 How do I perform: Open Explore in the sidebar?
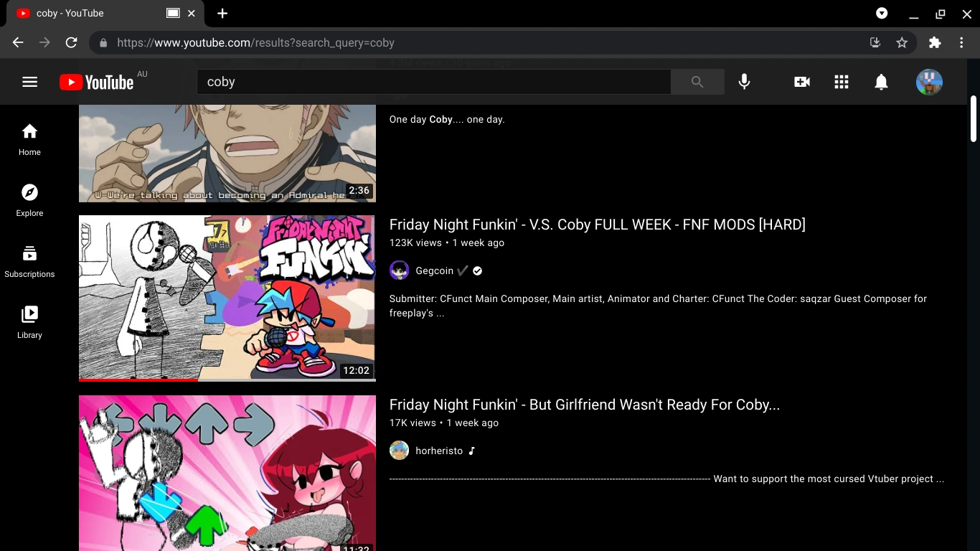click(29, 200)
